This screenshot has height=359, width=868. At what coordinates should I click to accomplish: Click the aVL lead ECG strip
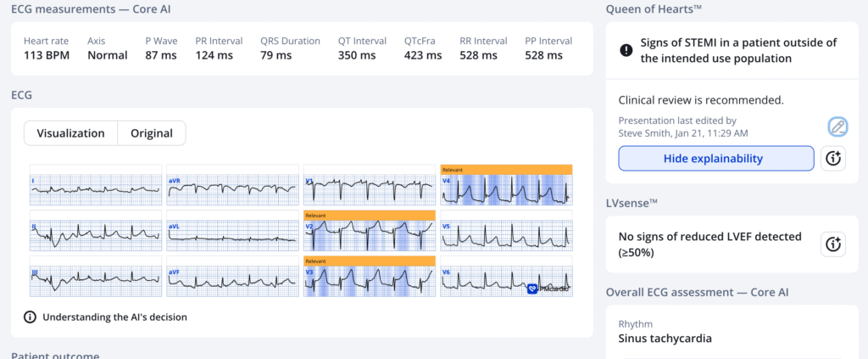pyautogui.click(x=232, y=235)
